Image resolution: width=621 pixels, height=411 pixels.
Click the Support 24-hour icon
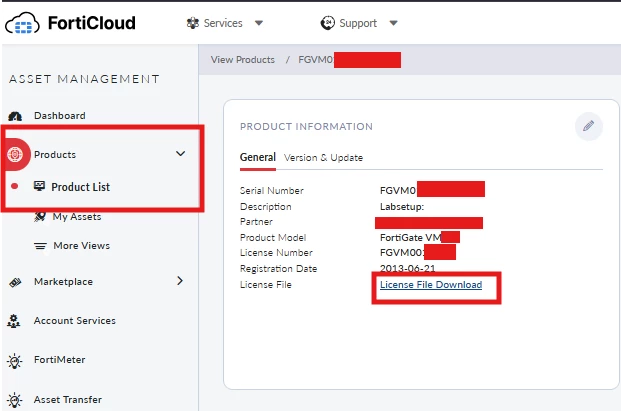[328, 23]
